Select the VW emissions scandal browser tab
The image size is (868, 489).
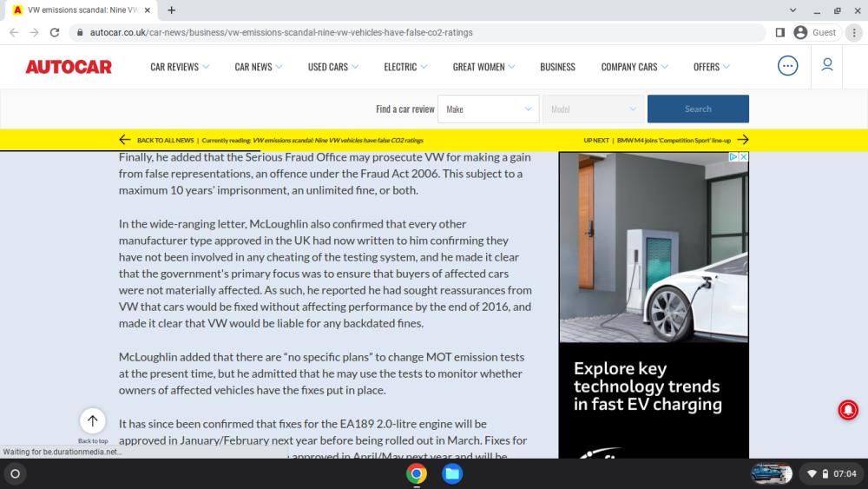83,10
